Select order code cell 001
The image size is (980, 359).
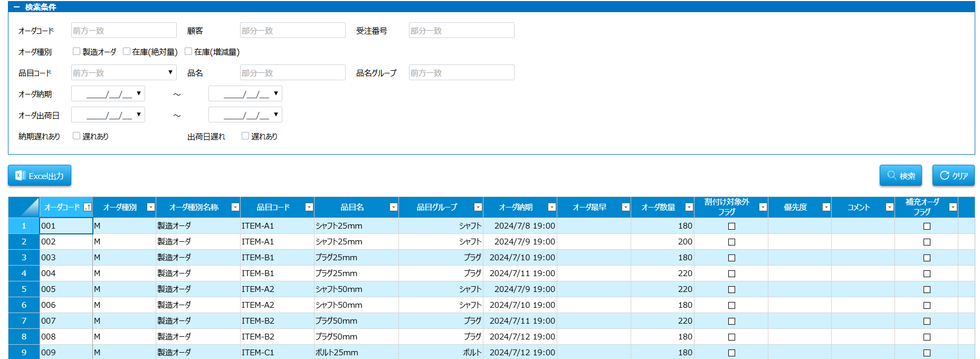[x=66, y=225]
